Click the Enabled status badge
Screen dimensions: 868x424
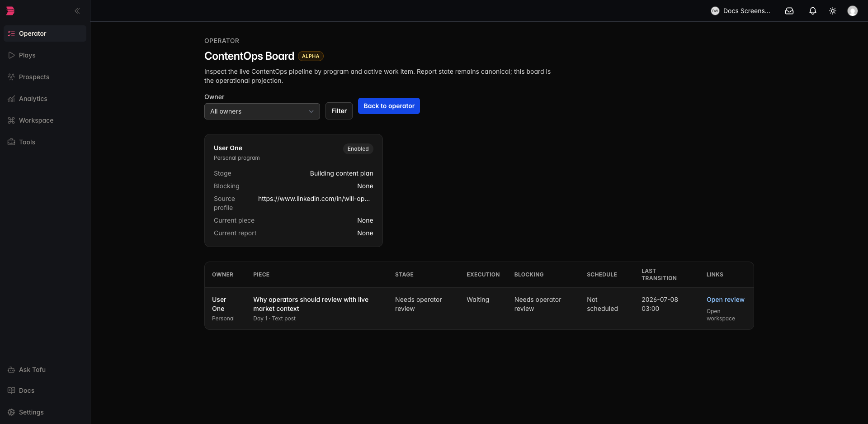click(358, 149)
